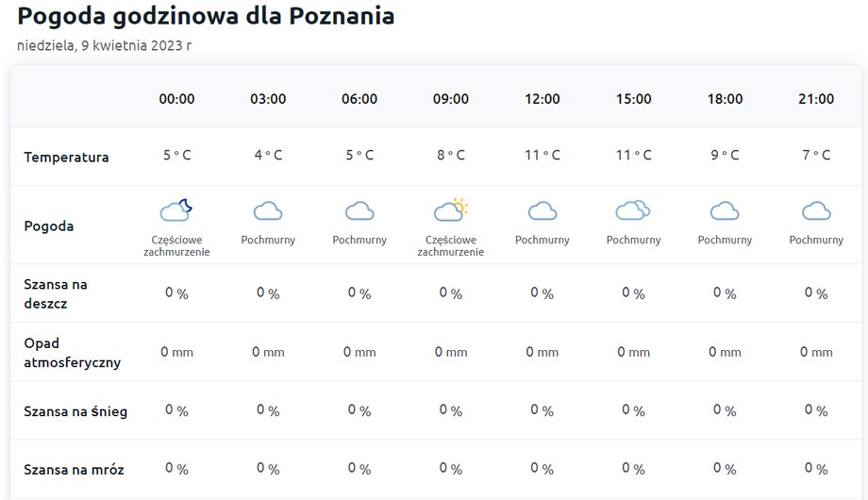This screenshot has width=868, height=500.
Task: Click the 21:00 column header
Action: (816, 99)
